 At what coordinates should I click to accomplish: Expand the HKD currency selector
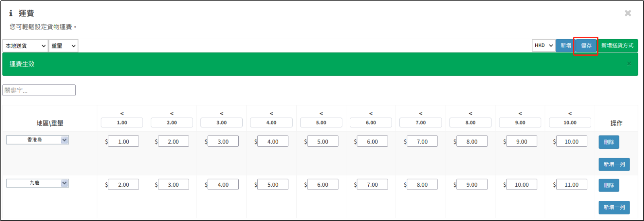point(543,46)
